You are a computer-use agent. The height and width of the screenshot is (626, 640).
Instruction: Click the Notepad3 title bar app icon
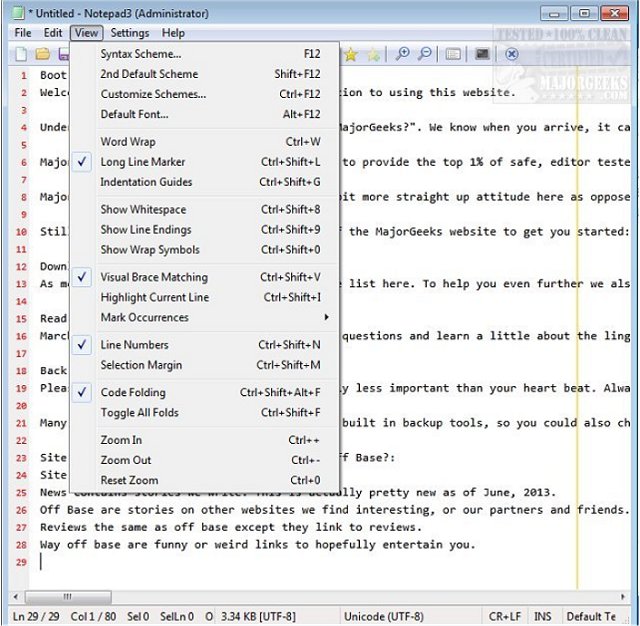(x=18, y=13)
